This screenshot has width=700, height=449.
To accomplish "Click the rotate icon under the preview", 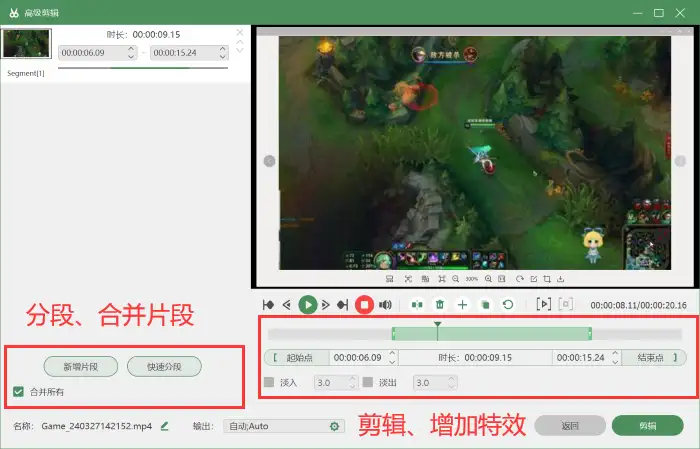I will click(520, 279).
